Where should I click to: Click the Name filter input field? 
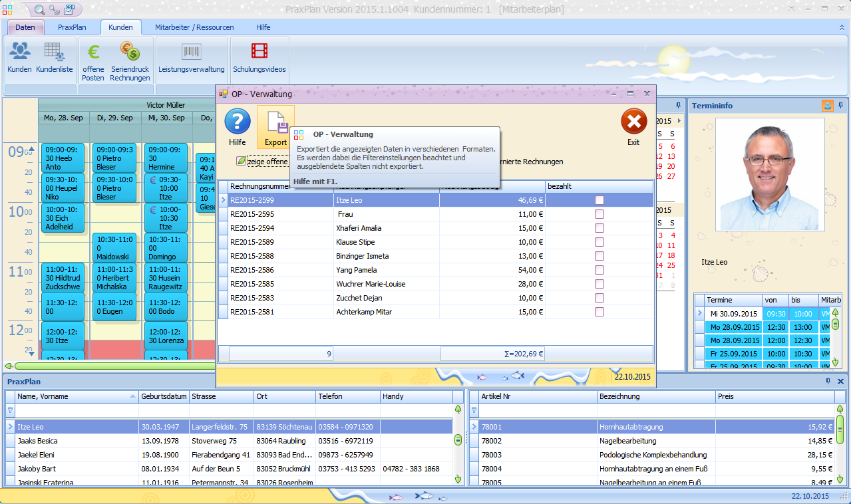point(77,410)
